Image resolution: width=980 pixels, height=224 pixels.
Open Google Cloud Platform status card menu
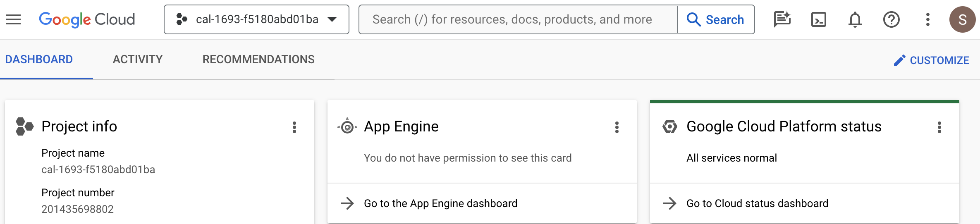[x=939, y=127]
